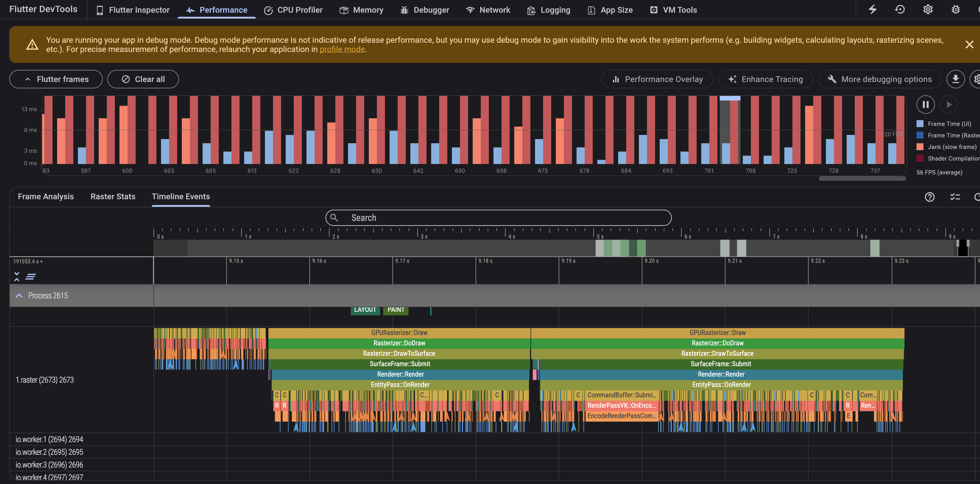Switch to the CPU Profiler tab
980x484 pixels.
293,10
